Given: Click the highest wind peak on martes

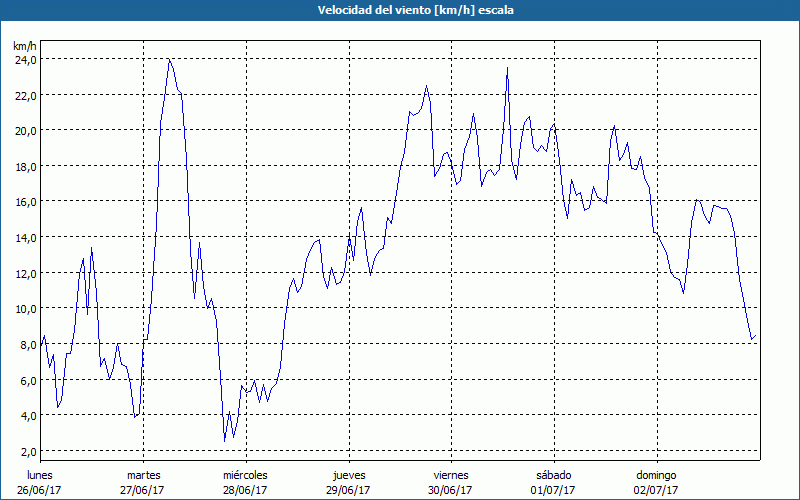Looking at the screenshot, I should pyautogui.click(x=169, y=60).
